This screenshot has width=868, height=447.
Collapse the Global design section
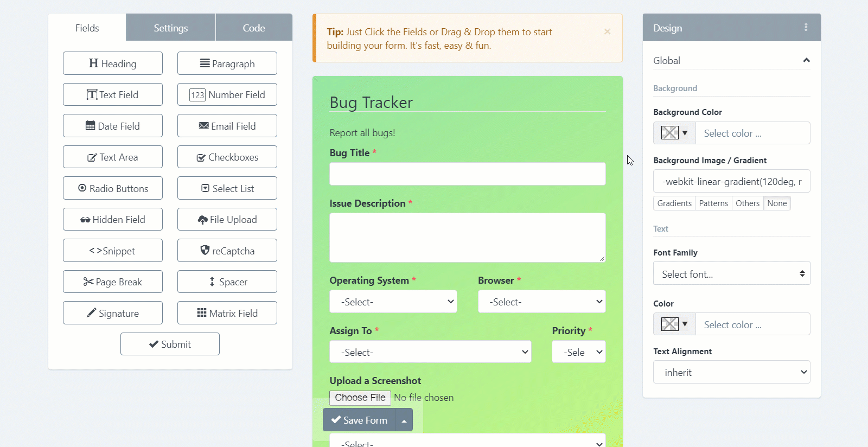(806, 60)
